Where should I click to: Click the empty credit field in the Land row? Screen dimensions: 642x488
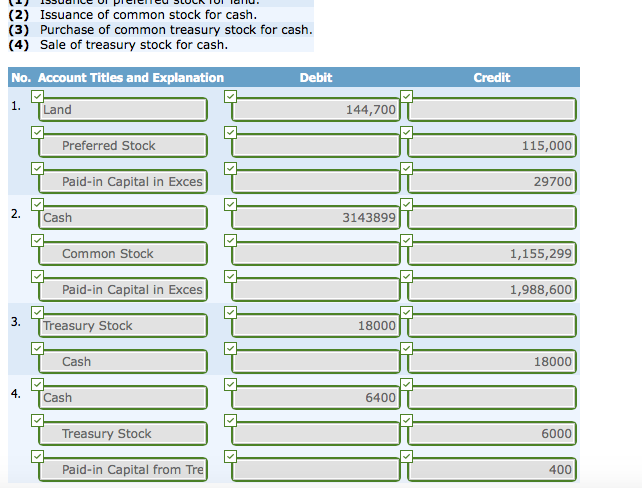[x=492, y=109]
